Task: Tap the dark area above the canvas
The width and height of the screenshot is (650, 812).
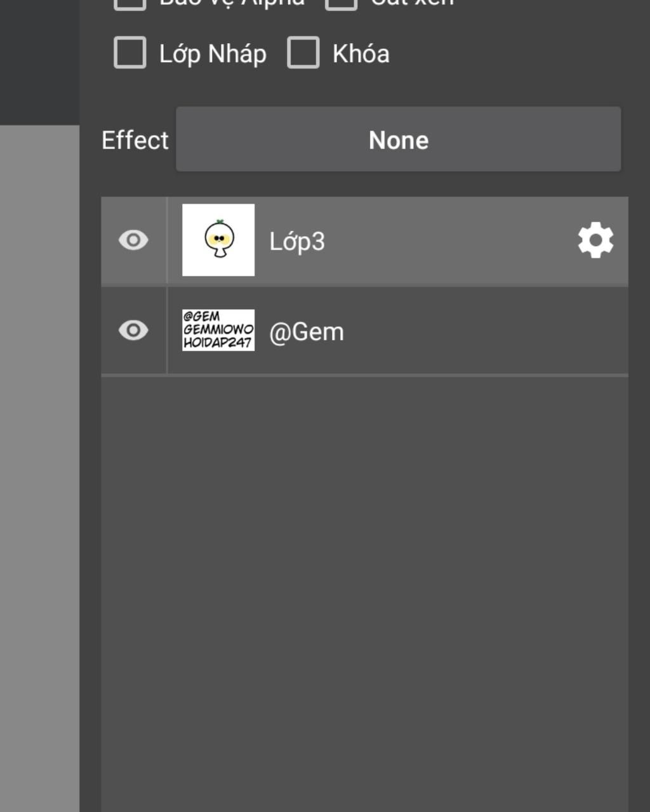Action: point(39,62)
